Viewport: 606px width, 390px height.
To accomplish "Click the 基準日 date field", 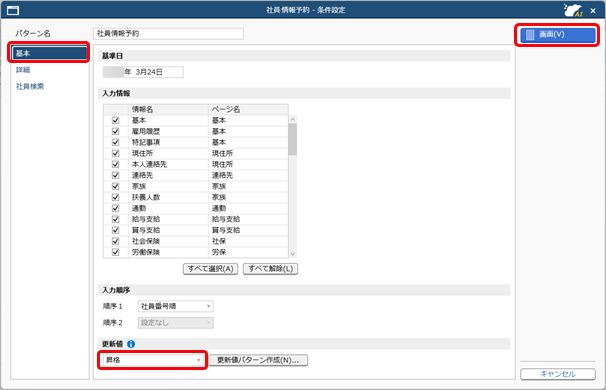I will pos(143,72).
